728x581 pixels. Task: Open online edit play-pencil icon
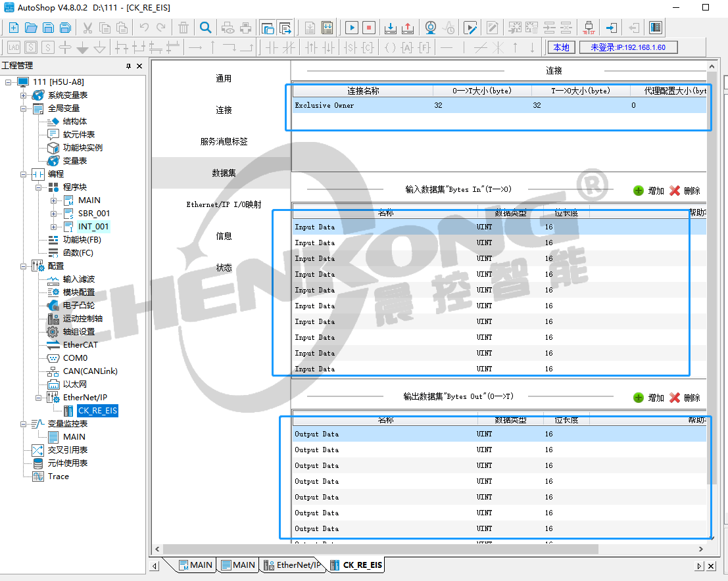pos(470,28)
